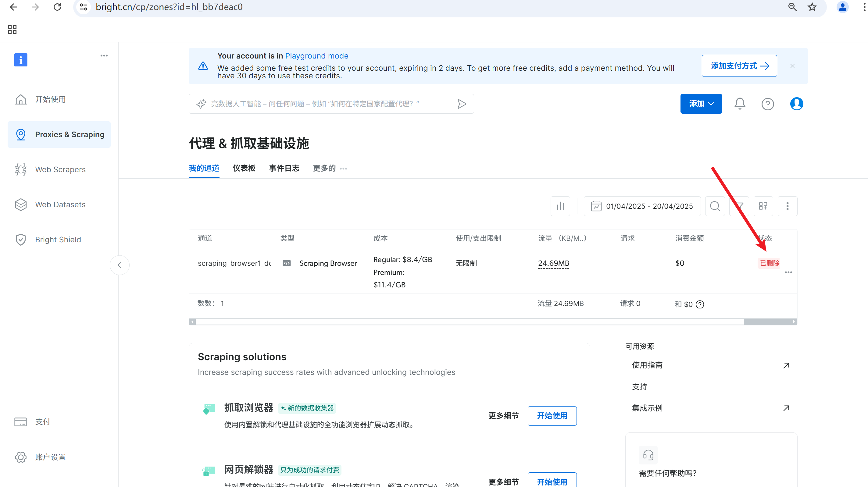
Task: Click the notifications bell icon
Action: coord(740,104)
